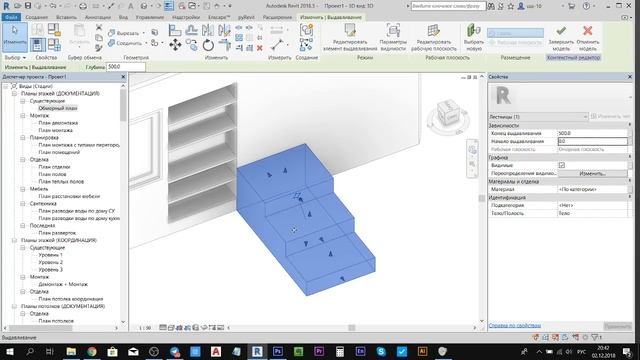Click the Join geometry (Соединить) tool
640x360 pixels.
tap(125, 43)
